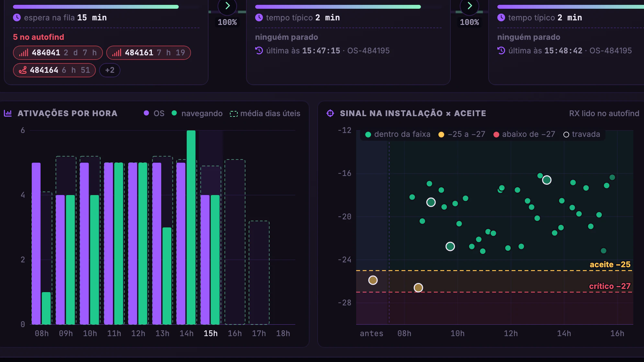The image size is (644, 362).
Task: Click the '5 no autofind' text
Action: coord(39,37)
